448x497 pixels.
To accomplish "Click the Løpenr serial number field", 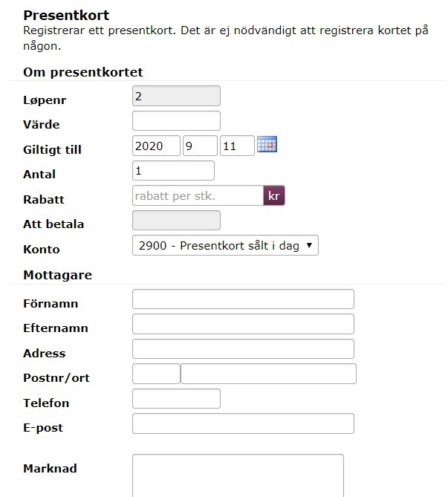I will click(x=176, y=96).
